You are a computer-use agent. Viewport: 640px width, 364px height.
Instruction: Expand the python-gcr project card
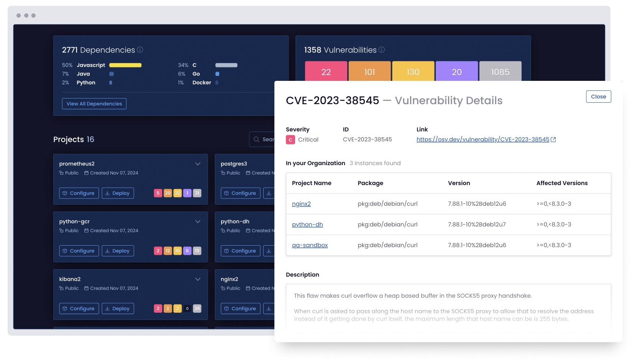[198, 222]
